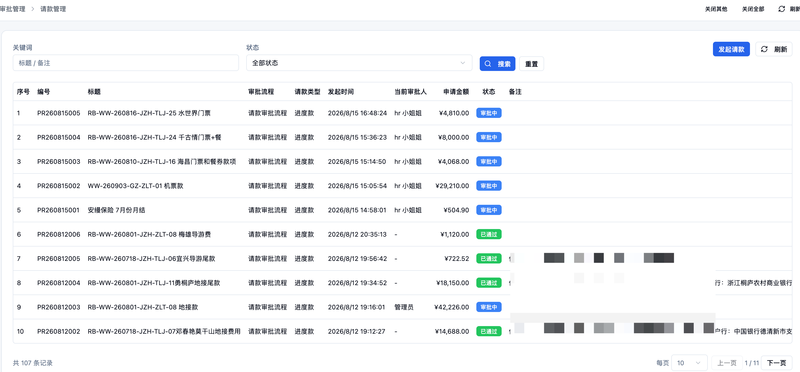Click amount ¥29,210.00
This screenshot has height=372, width=800.
tap(452, 186)
